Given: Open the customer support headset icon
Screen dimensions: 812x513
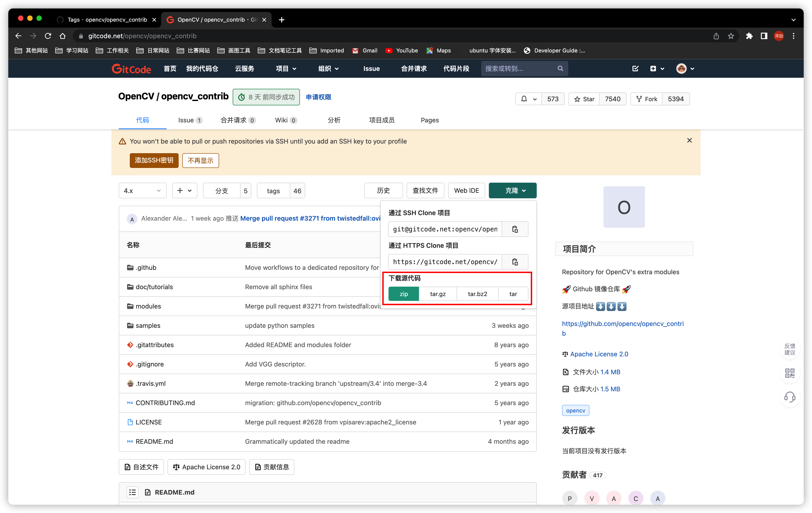Looking at the screenshot, I should click(790, 397).
